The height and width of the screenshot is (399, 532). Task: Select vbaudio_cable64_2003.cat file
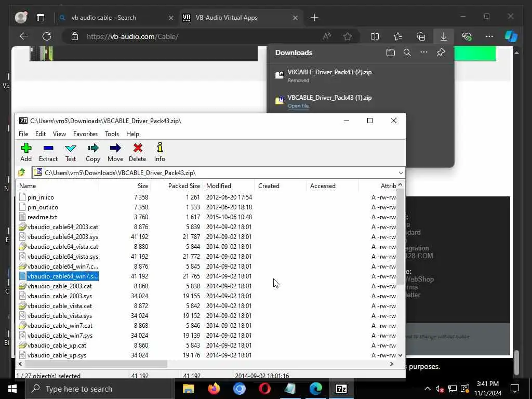click(63, 227)
